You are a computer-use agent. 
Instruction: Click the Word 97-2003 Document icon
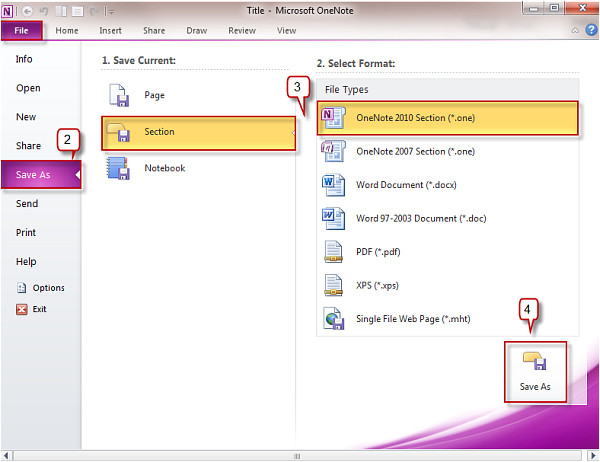(333, 218)
